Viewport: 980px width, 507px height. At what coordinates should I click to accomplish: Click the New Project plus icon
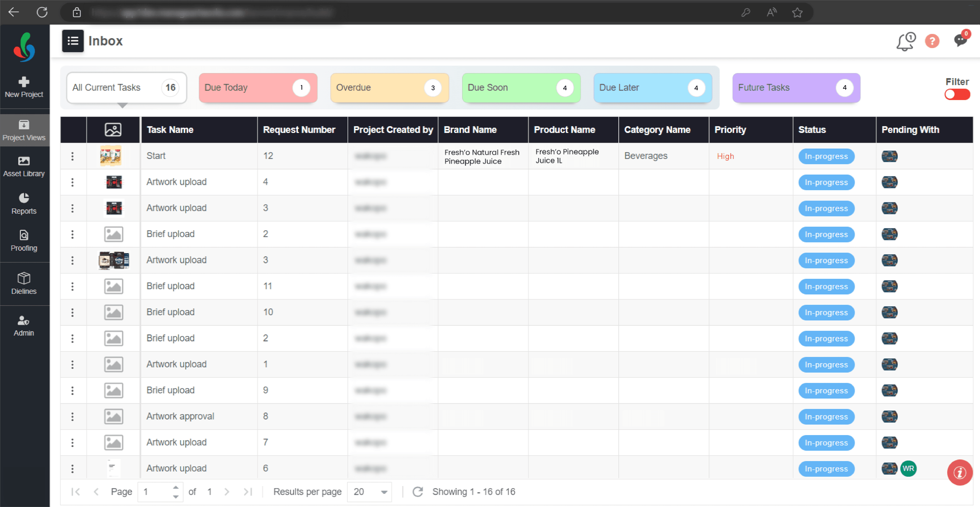24,82
